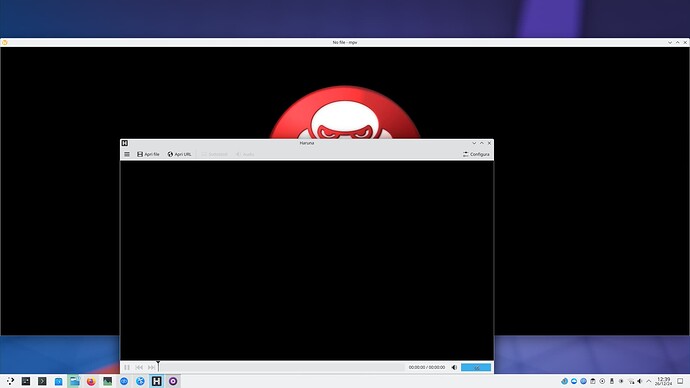Open the blue cloud tray icon
690x388 pixels.
pyautogui.click(x=574, y=381)
